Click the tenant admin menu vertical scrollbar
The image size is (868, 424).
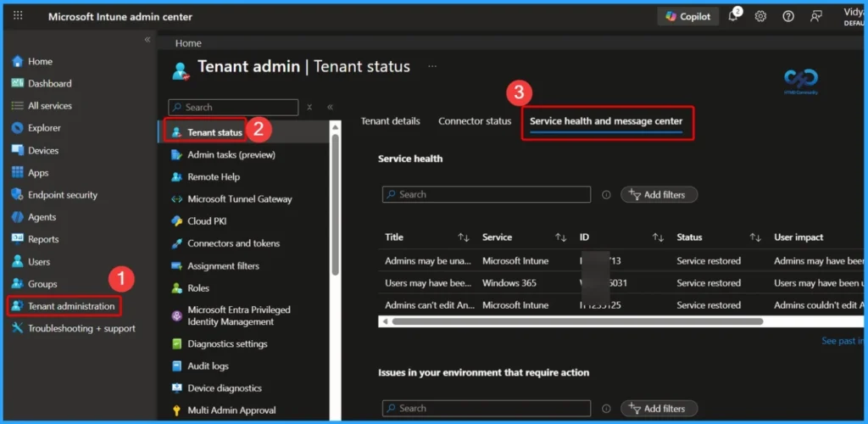tap(335, 205)
